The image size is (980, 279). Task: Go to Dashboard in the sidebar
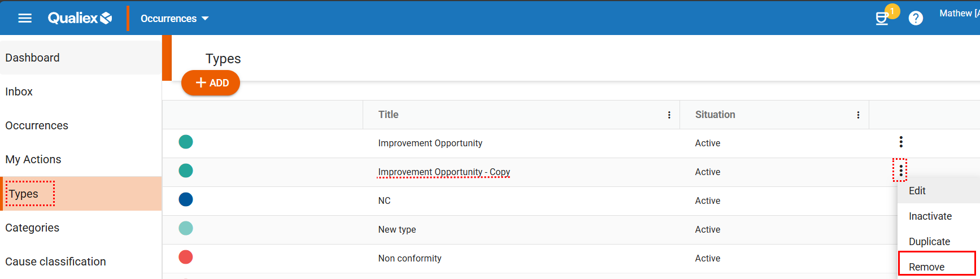click(x=33, y=58)
